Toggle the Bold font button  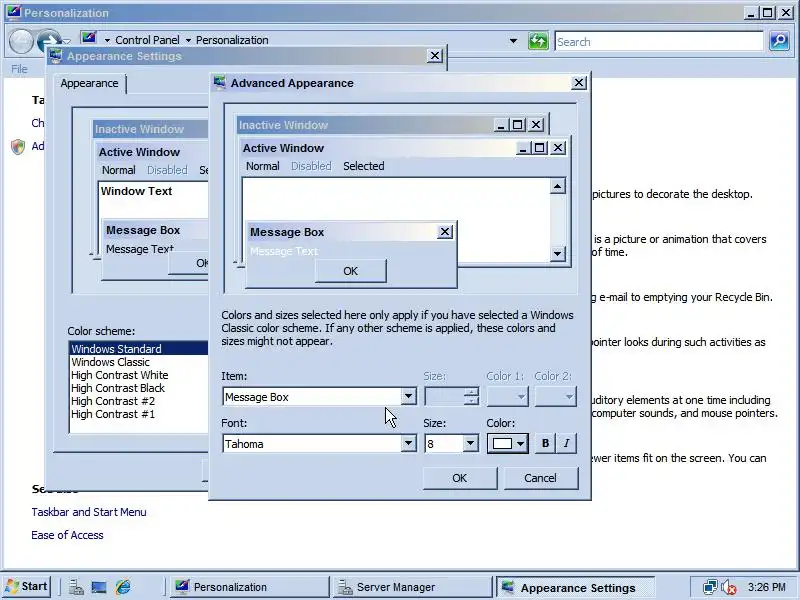(545, 443)
